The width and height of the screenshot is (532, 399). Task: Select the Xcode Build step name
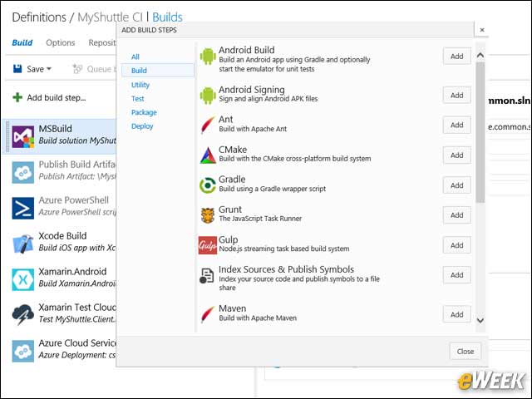(62, 236)
